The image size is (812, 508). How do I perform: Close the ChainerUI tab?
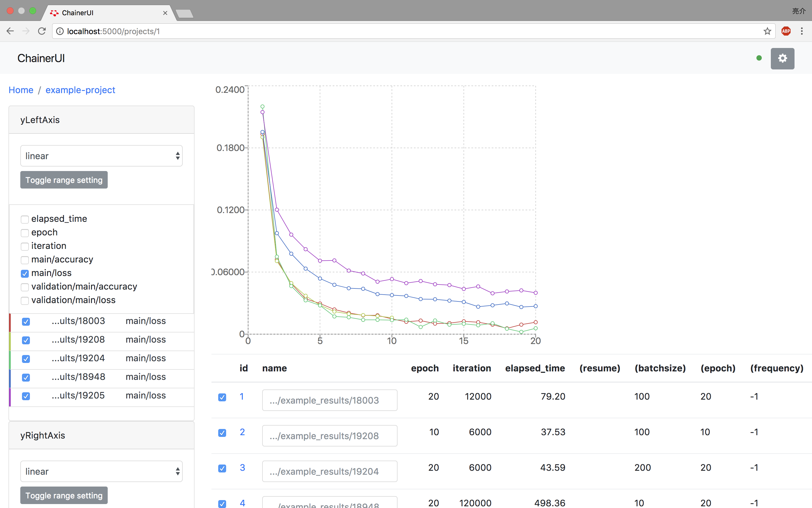point(165,13)
